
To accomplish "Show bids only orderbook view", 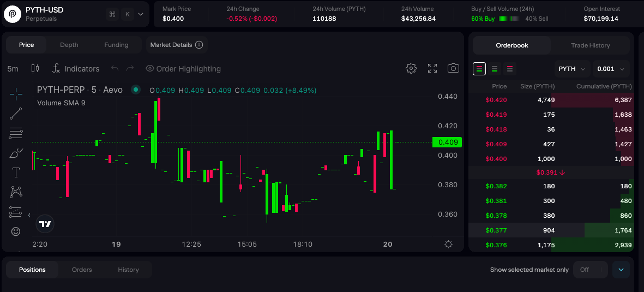I will point(495,69).
